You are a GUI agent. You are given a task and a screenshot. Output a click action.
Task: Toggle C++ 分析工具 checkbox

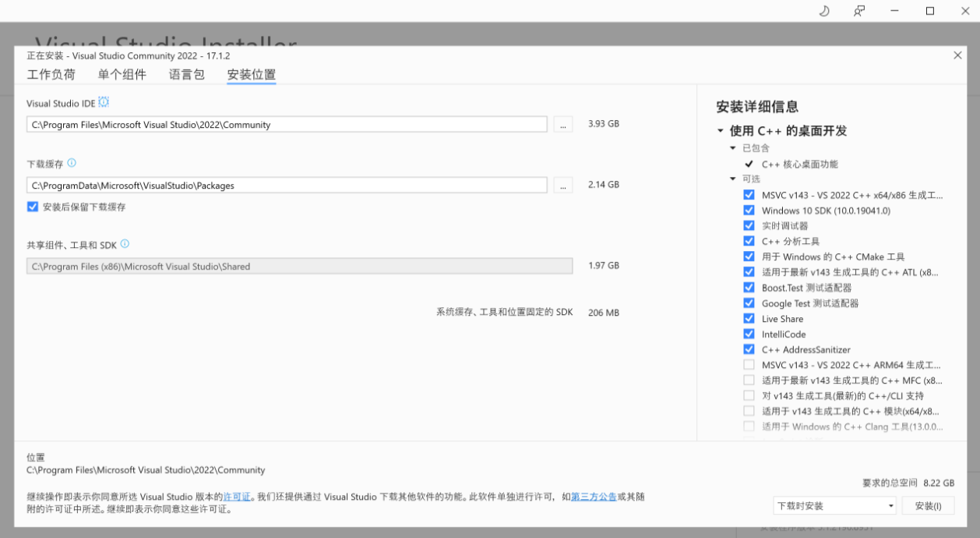pyautogui.click(x=749, y=241)
